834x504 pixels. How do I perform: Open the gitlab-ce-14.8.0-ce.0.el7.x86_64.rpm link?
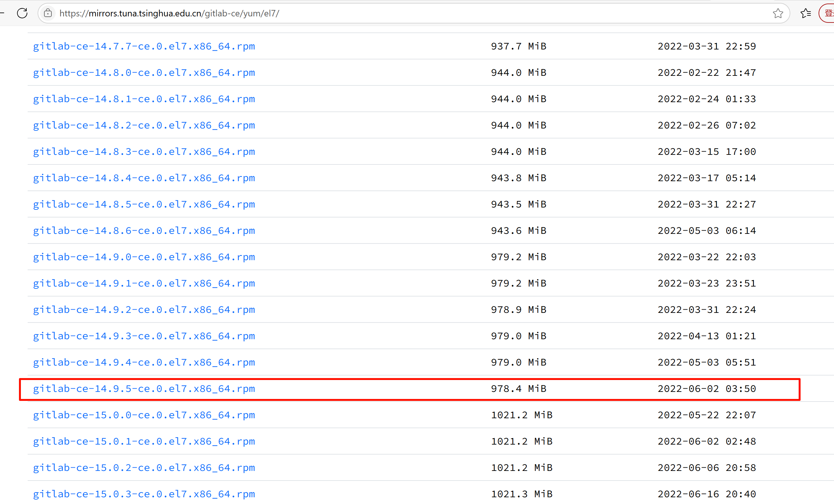pos(144,73)
